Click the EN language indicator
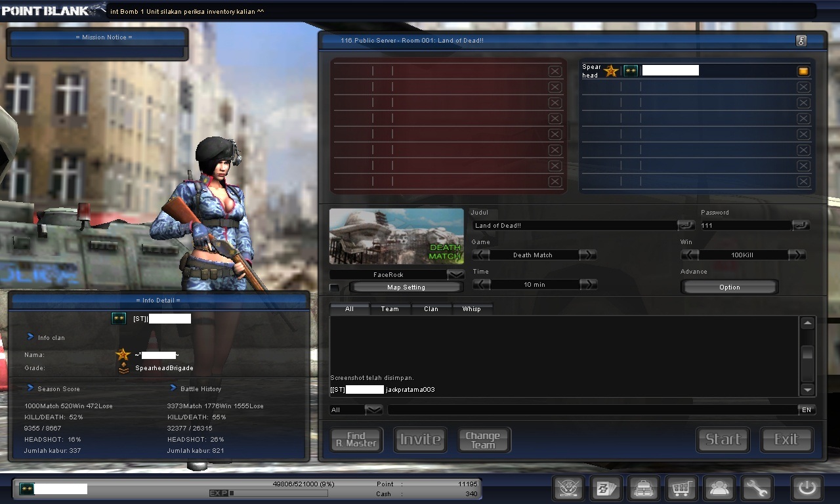Image resolution: width=840 pixels, height=504 pixels. coord(807,409)
